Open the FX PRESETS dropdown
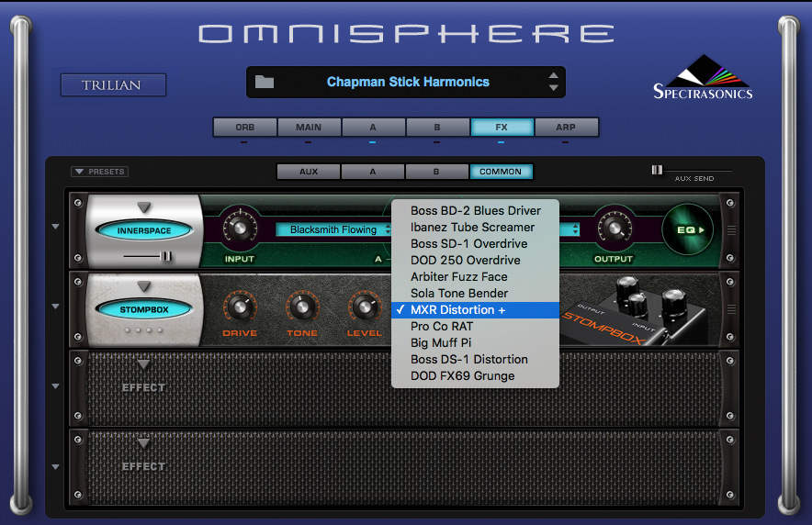812x525 pixels. tap(99, 172)
